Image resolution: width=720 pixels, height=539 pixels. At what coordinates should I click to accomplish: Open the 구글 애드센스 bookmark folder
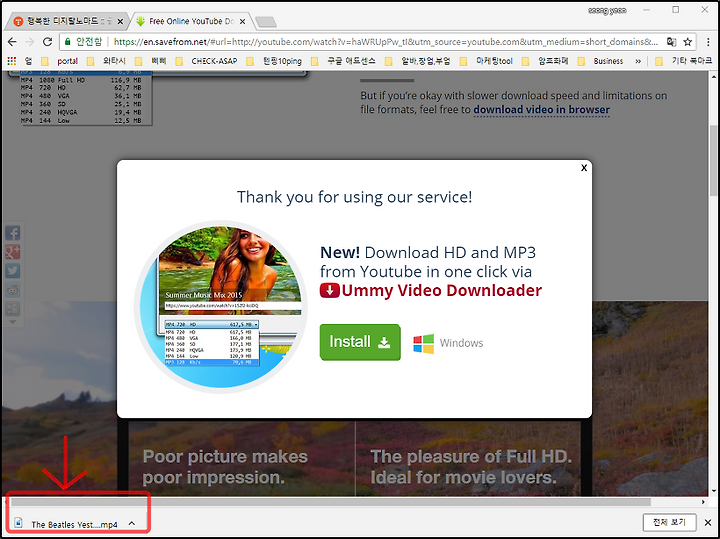tap(344, 61)
